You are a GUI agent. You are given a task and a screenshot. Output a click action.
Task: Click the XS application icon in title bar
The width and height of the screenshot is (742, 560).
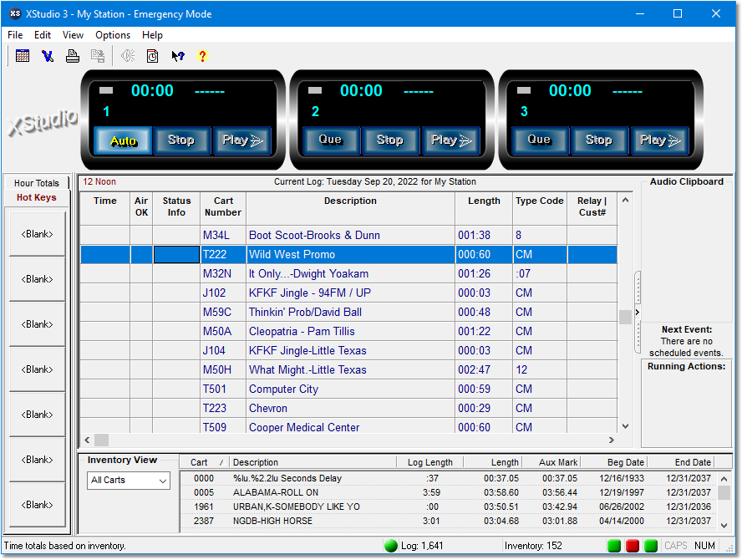pos(15,13)
